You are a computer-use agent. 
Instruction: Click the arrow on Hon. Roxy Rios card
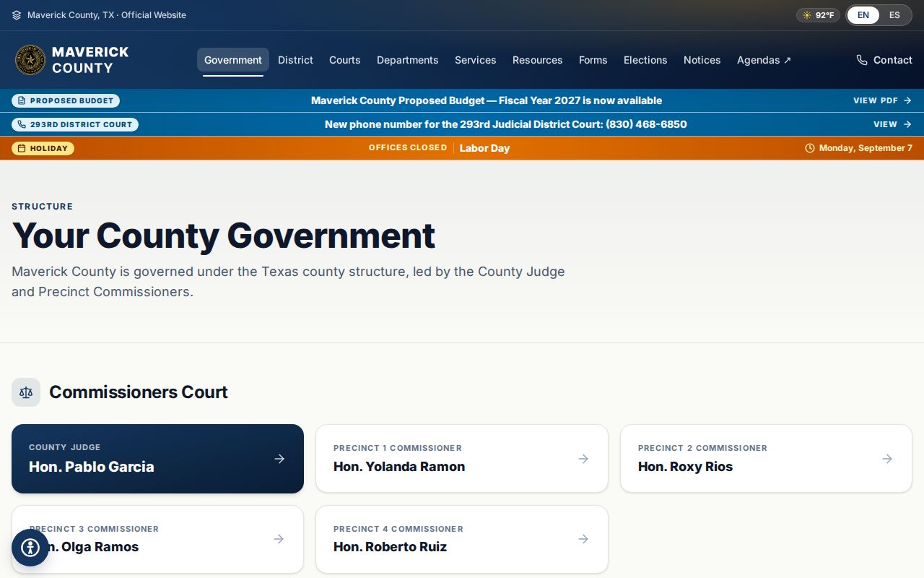click(887, 459)
